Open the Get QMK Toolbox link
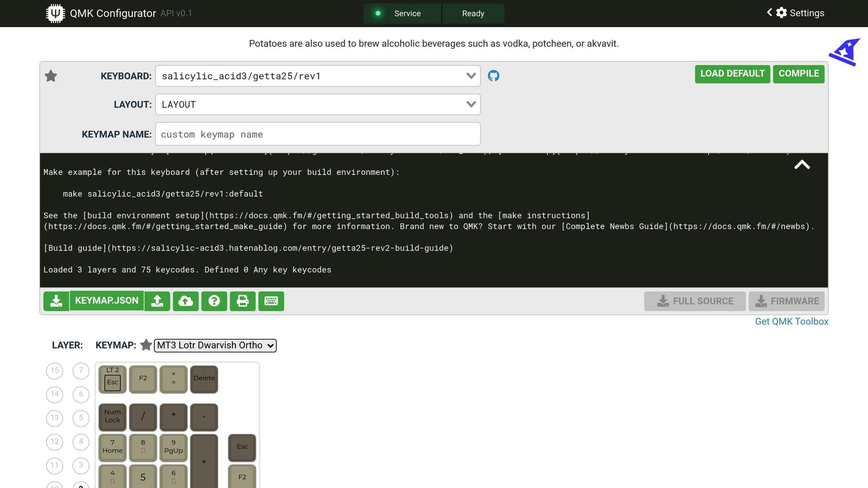This screenshot has height=488, width=868. tap(791, 322)
